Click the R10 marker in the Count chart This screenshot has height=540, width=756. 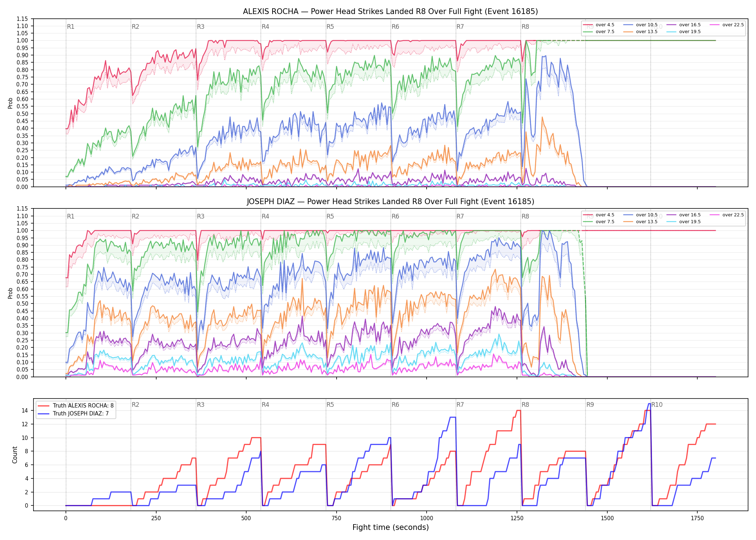coord(657,405)
